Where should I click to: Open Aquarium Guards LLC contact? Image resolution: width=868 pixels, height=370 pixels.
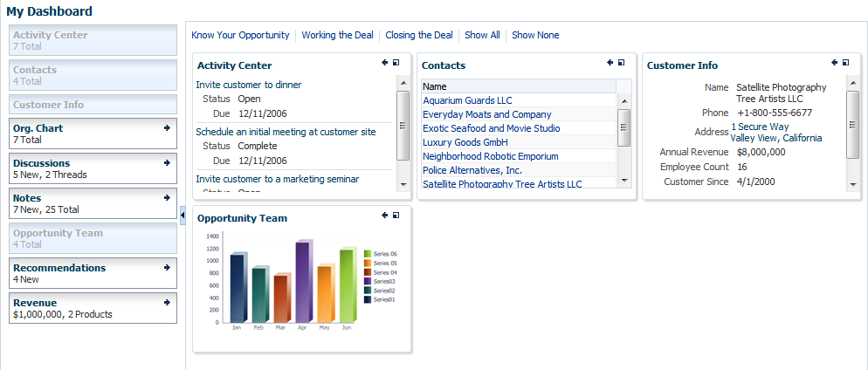[467, 100]
